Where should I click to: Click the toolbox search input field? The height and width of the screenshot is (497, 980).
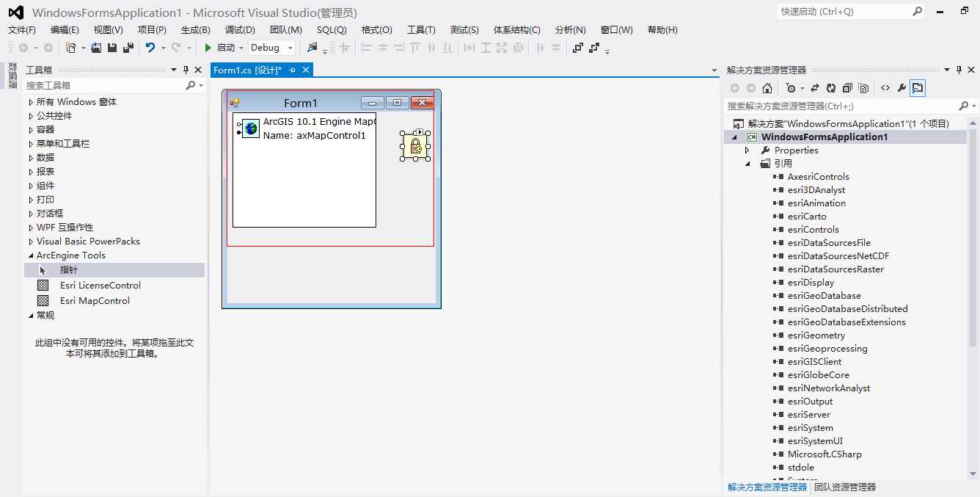(x=104, y=85)
